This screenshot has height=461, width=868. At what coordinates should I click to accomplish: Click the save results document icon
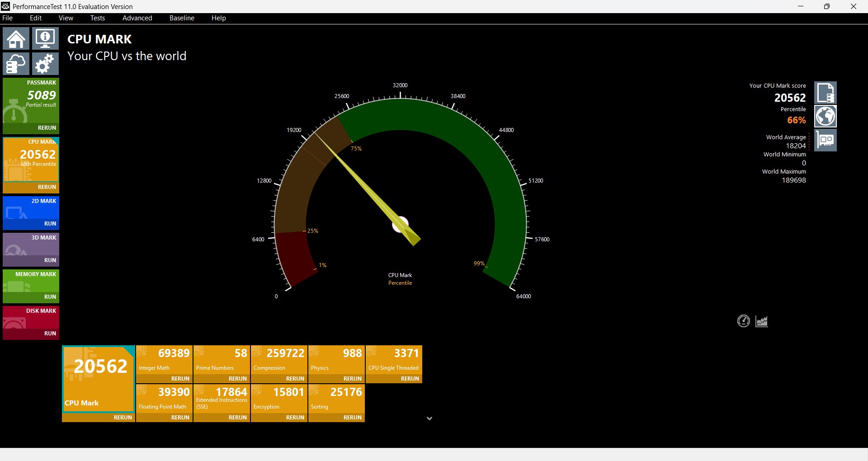(826, 93)
